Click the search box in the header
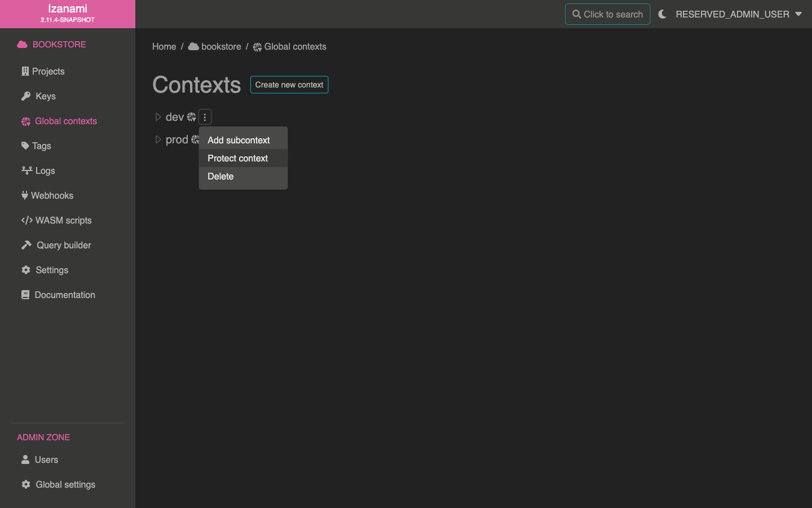The image size is (812, 508). click(607, 14)
